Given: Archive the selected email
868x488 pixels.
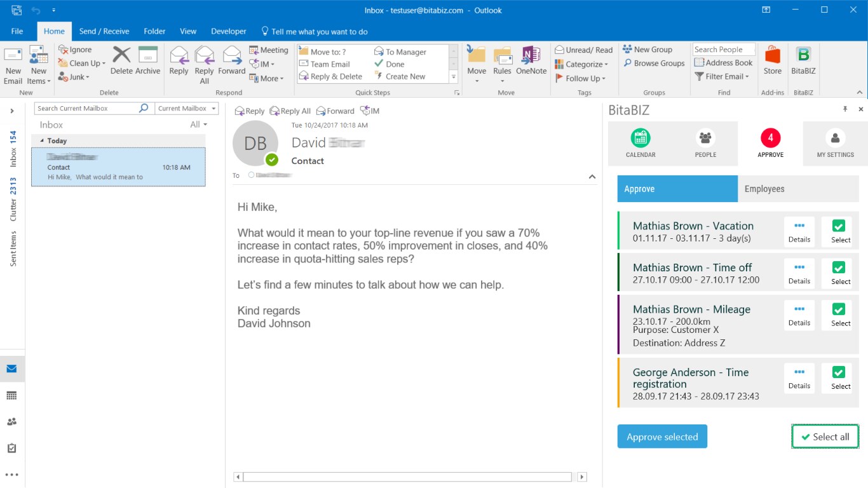Looking at the screenshot, I should click(x=148, y=61).
